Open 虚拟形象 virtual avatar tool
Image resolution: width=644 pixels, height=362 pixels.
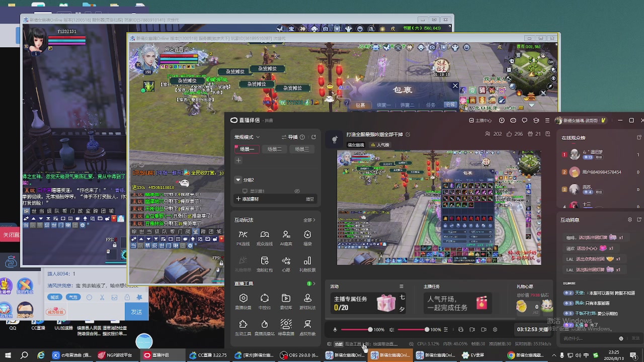(x=307, y=328)
